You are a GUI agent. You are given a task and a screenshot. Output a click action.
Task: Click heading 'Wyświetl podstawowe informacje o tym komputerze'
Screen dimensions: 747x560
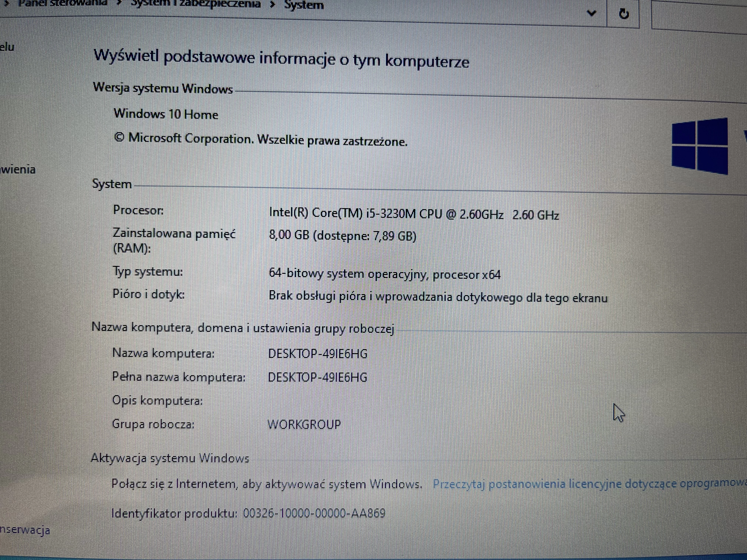(x=282, y=59)
